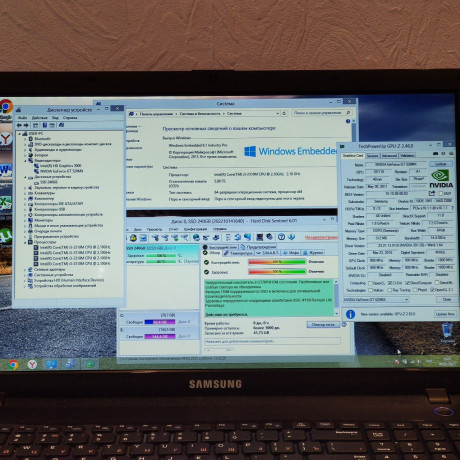Screen dimensions: 460x460
Task: Open the Справка menu in Device Manager
Action: point(70,118)
